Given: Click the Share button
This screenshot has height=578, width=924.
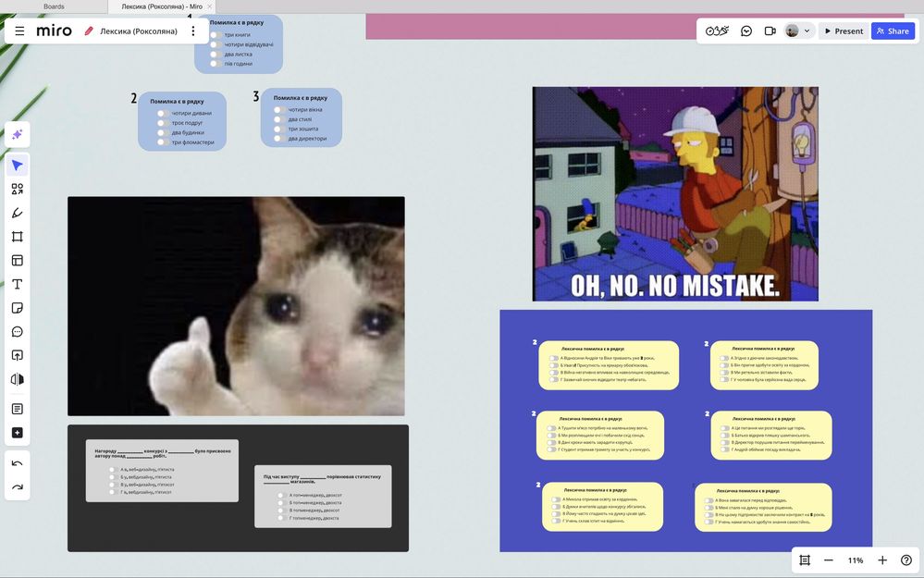Looking at the screenshot, I should pyautogui.click(x=893, y=31).
